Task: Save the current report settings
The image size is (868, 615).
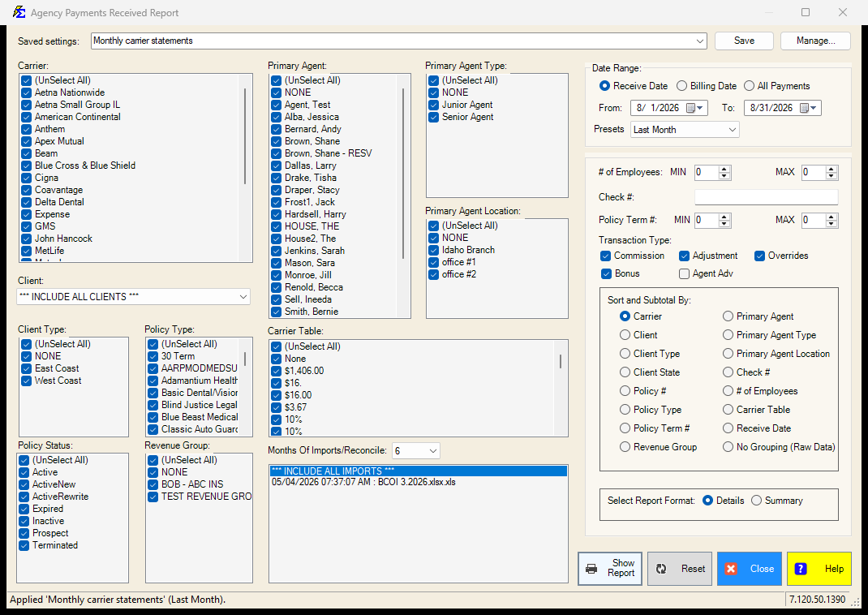Action: (x=744, y=41)
